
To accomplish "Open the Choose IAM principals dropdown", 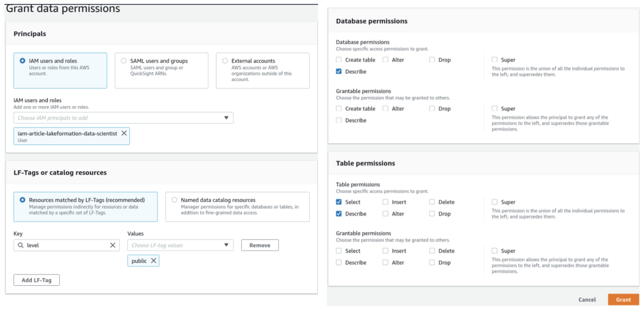I will tap(124, 118).
